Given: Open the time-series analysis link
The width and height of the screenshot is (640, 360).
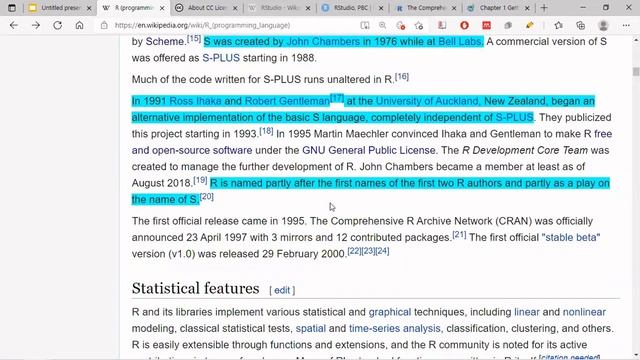Looking at the screenshot, I should click(394, 329).
